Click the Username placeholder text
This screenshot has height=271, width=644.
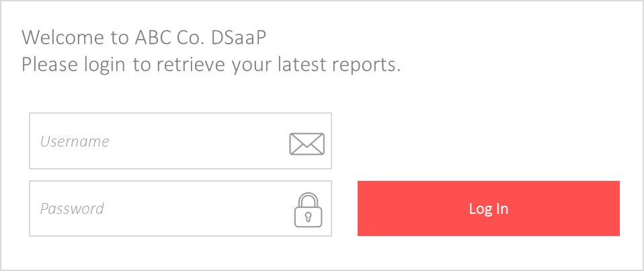click(75, 141)
